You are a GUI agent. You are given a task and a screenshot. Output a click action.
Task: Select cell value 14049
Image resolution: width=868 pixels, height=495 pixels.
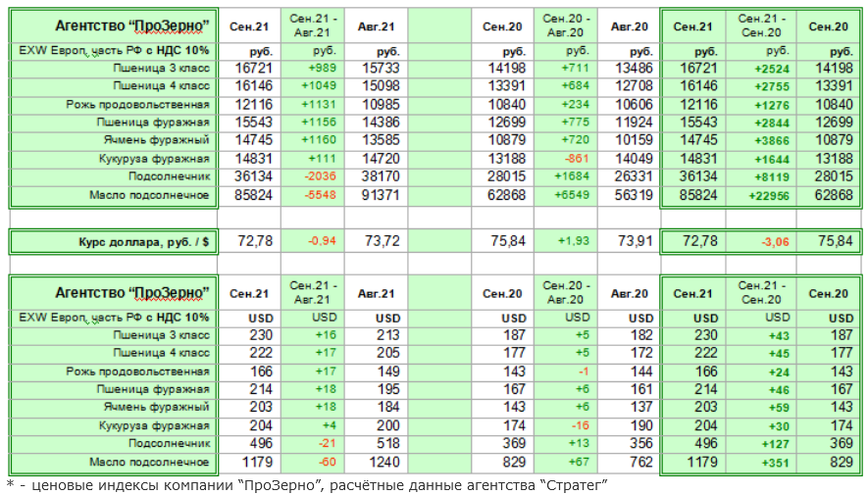point(634,159)
